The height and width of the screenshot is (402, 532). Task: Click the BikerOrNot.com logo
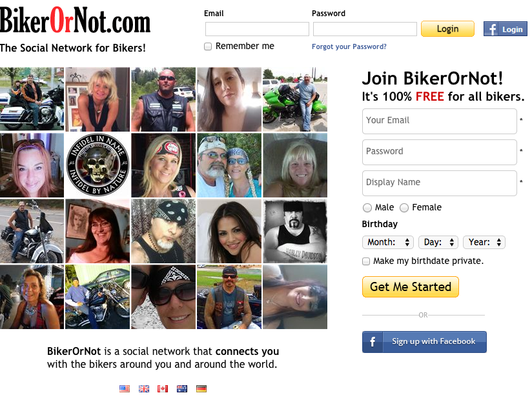(x=76, y=21)
